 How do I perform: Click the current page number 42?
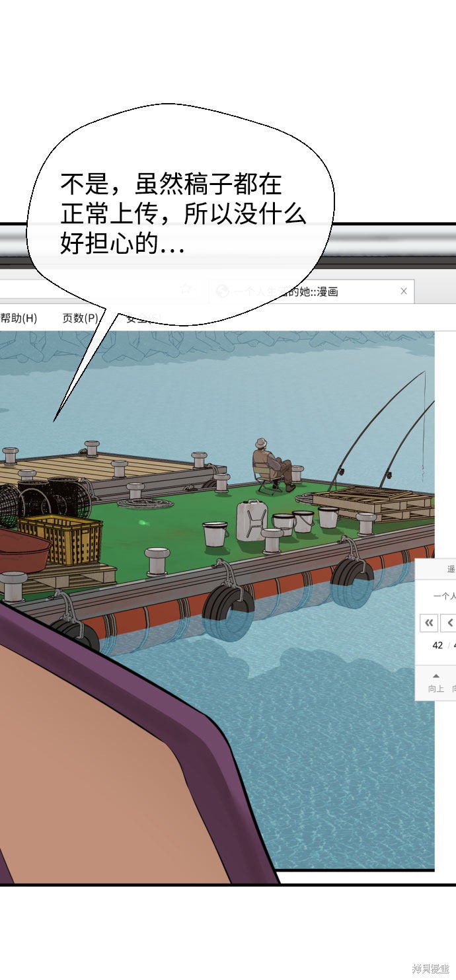click(437, 645)
